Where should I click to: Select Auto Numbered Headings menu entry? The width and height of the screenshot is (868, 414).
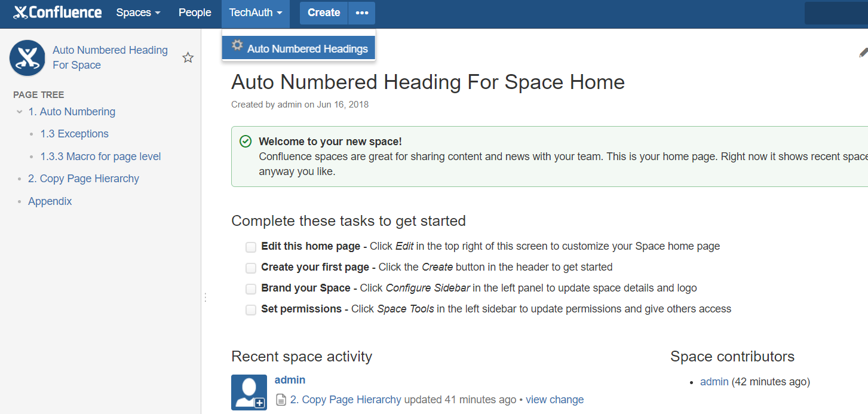click(x=299, y=48)
